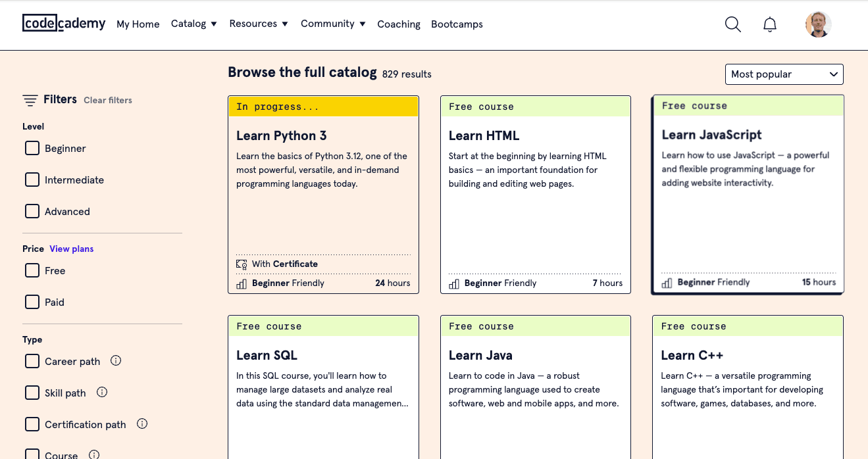
Task: Click the 15 hours duration text
Action: [819, 282]
